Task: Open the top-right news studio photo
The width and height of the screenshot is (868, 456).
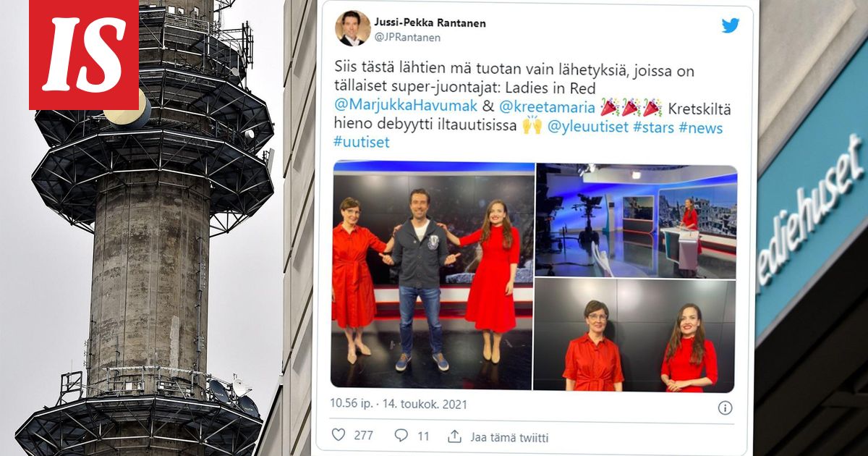Action: coord(637,221)
